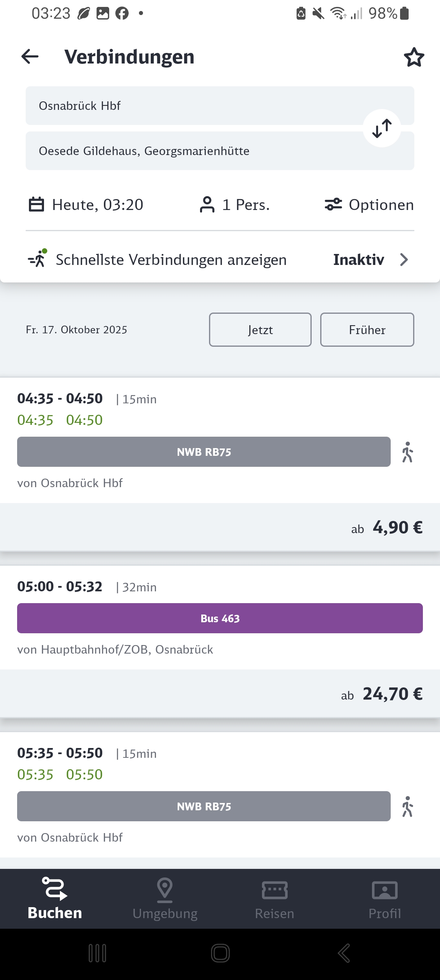Expand the Inaktiv chevron arrow
Image resolution: width=440 pixels, height=980 pixels.
404,260
